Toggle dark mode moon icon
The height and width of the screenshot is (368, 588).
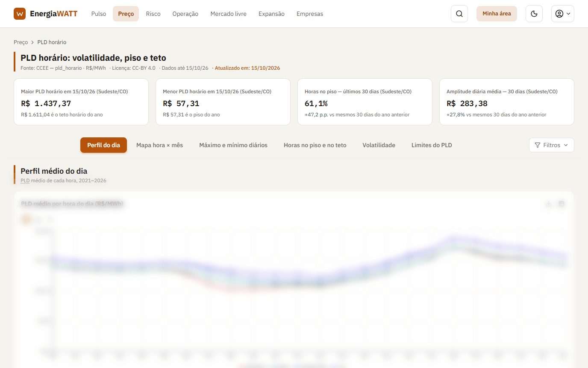pyautogui.click(x=534, y=14)
